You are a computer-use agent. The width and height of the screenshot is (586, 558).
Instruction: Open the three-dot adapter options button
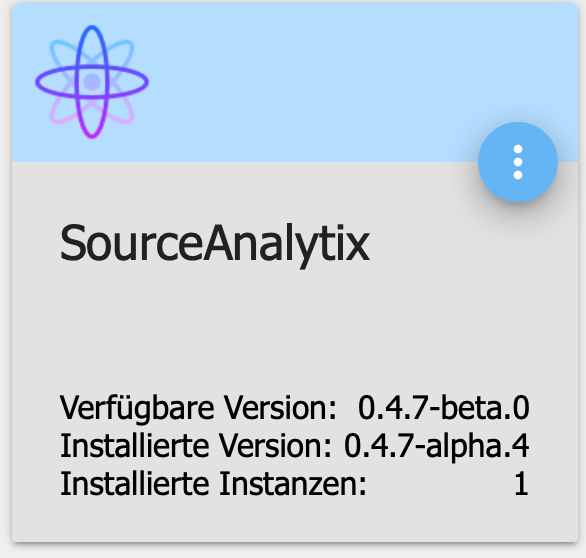point(518,162)
